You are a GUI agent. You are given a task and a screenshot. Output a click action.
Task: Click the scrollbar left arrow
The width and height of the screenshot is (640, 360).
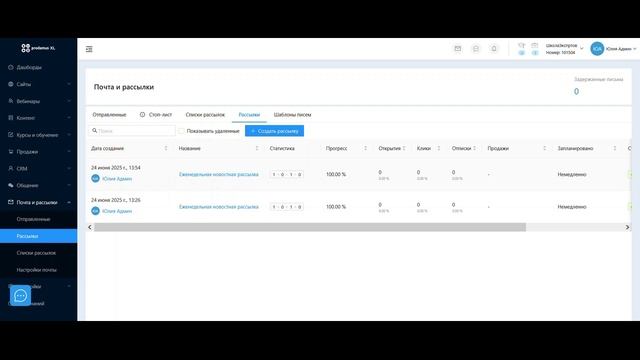point(90,227)
